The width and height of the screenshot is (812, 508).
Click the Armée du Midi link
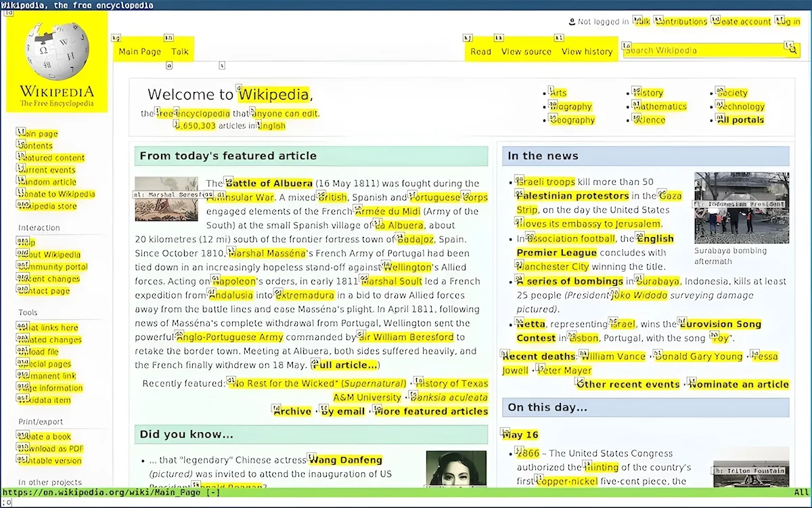[387, 211]
